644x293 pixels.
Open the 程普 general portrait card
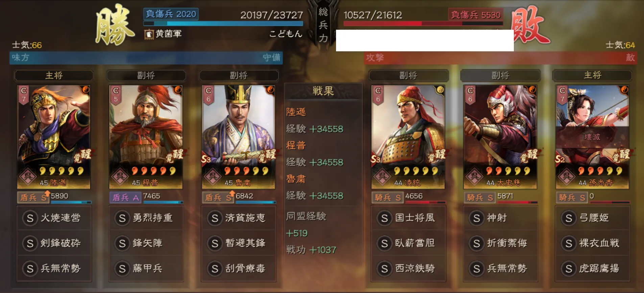tap(146, 137)
